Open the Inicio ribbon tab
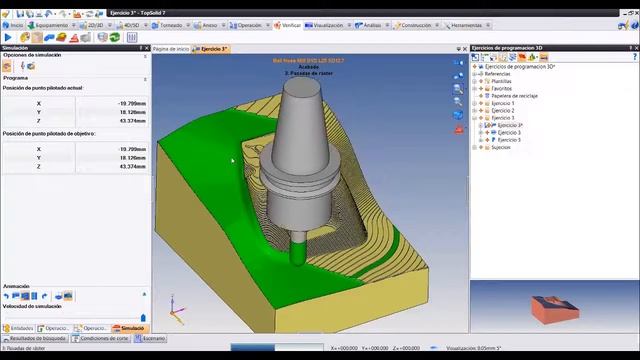This screenshot has width=640, height=360. click(x=13, y=25)
